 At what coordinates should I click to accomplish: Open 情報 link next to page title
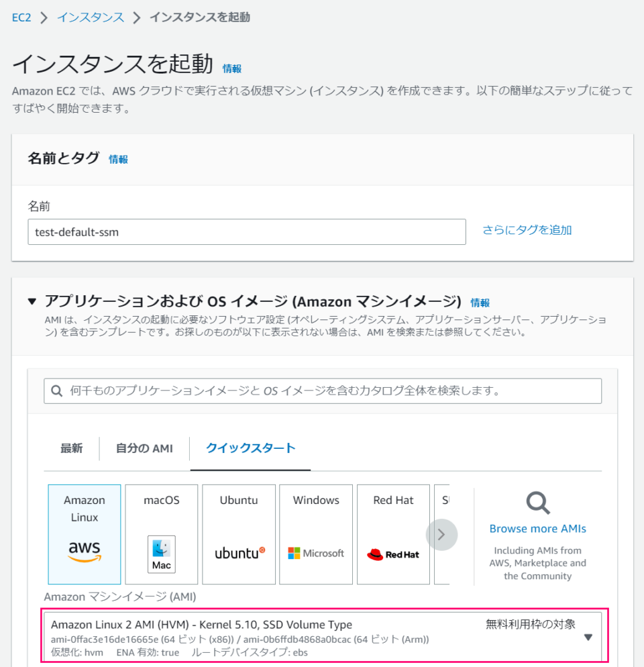(x=232, y=68)
